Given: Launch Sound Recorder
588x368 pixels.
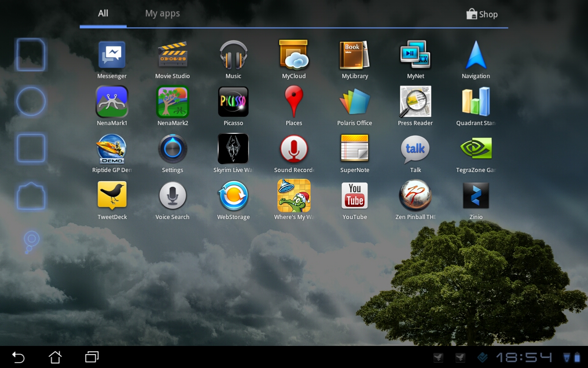Looking at the screenshot, I should [x=294, y=153].
